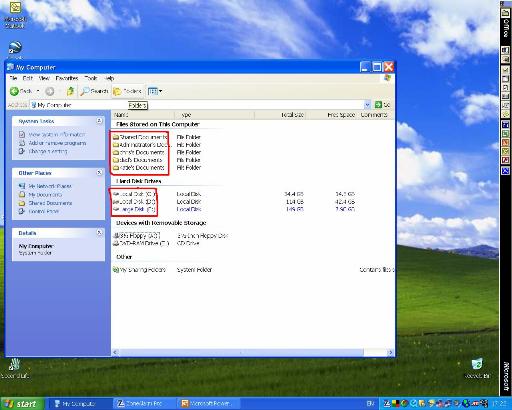Image resolution: width=512 pixels, height=410 pixels.
Task: Click the taskbar clock
Action: pyautogui.click(x=499, y=404)
